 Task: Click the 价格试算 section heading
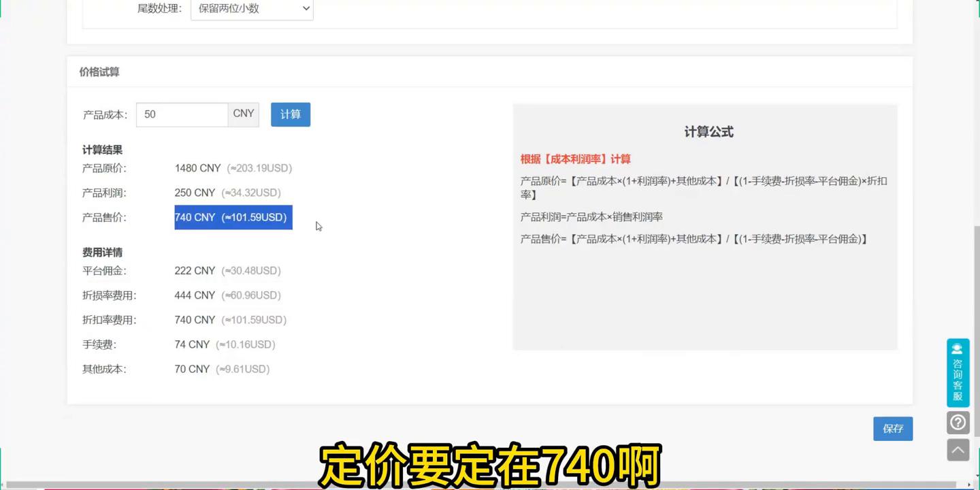click(99, 71)
